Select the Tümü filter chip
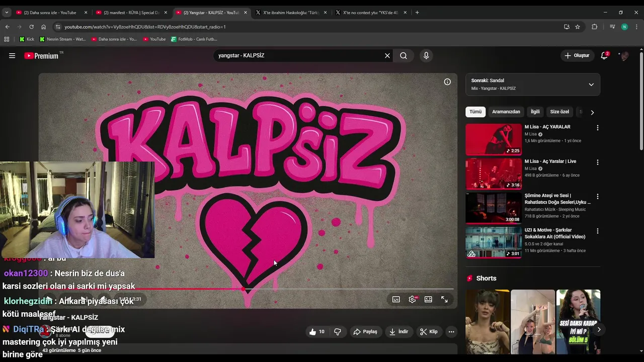 click(x=475, y=112)
